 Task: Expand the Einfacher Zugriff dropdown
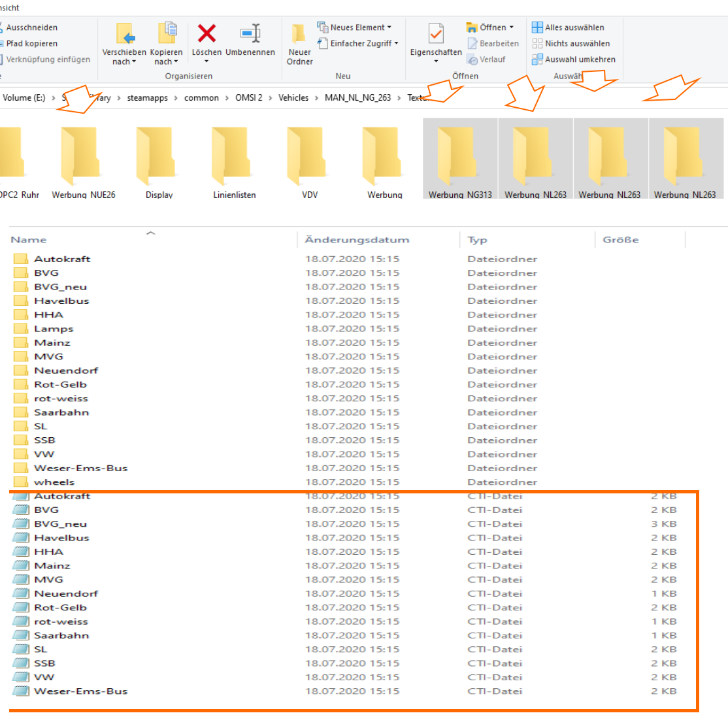(396, 43)
